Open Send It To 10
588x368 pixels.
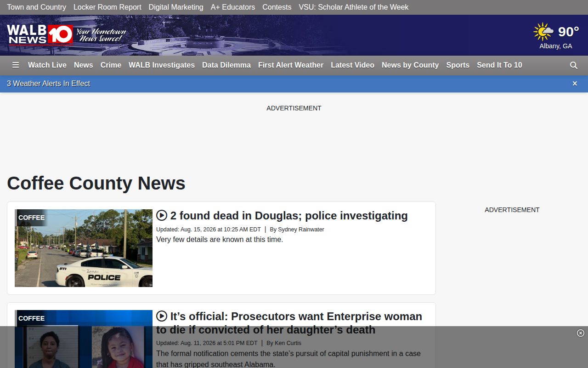[499, 65]
